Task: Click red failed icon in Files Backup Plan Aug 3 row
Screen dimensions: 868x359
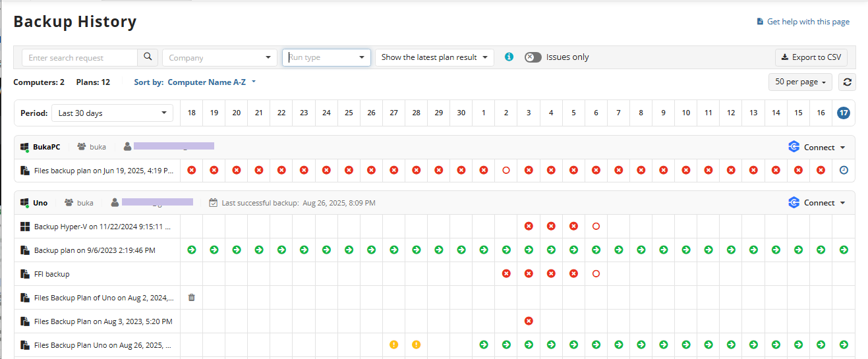Action: coord(529,321)
